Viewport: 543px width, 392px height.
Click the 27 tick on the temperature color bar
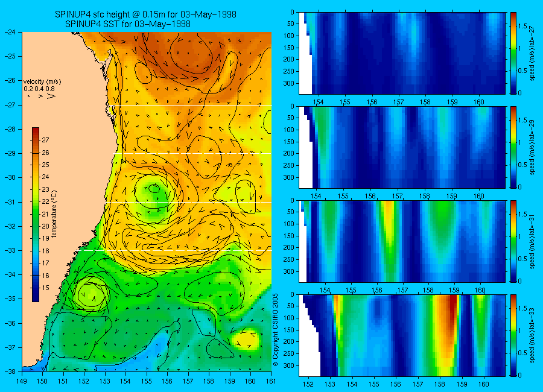point(45,140)
